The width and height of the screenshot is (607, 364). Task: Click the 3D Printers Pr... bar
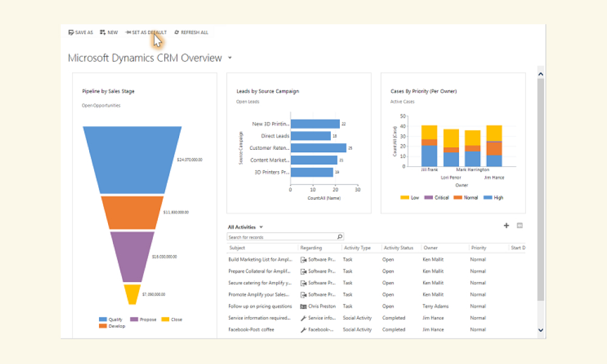click(x=312, y=172)
